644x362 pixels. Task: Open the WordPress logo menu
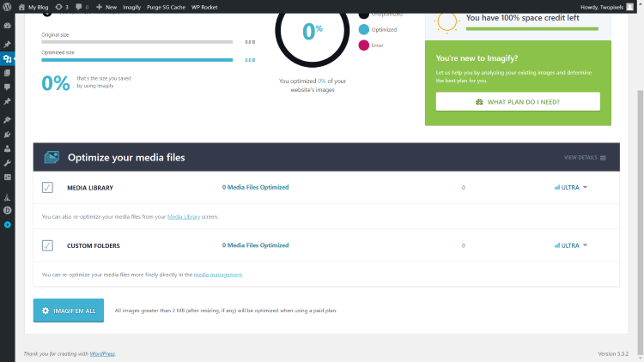(7, 7)
